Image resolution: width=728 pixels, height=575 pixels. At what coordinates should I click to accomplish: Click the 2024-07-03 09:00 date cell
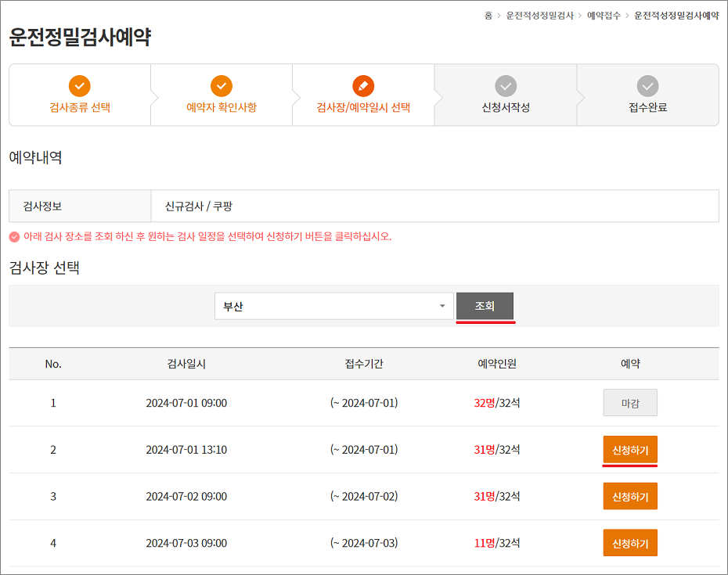coord(186,543)
